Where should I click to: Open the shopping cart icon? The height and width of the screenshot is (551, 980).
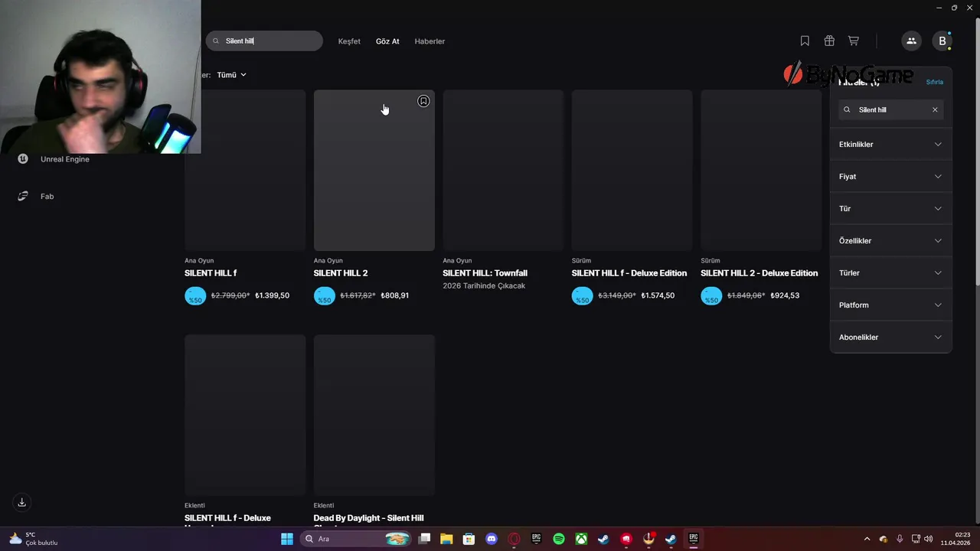point(854,41)
